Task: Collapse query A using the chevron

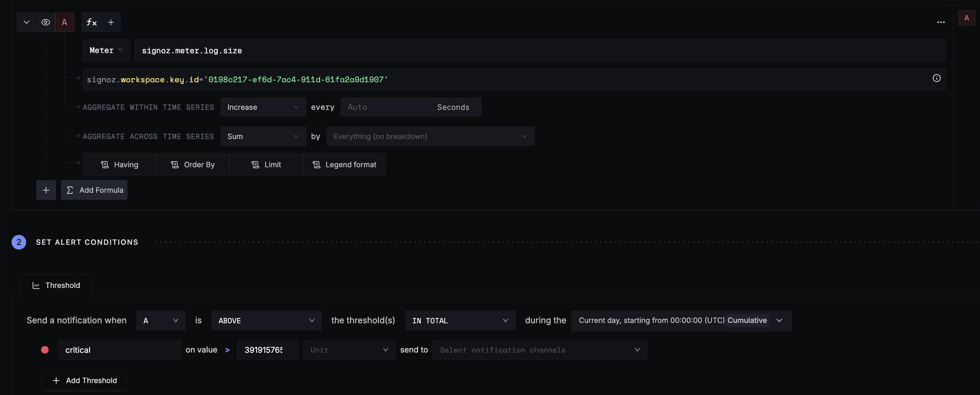Action: coord(26,22)
